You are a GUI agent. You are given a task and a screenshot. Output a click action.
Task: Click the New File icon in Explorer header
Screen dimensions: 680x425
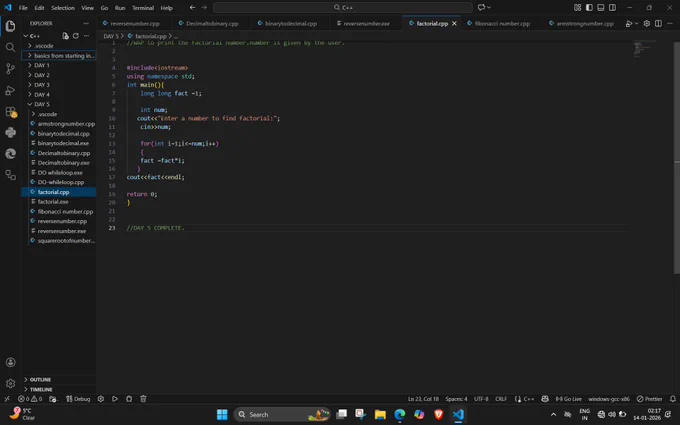[65, 36]
